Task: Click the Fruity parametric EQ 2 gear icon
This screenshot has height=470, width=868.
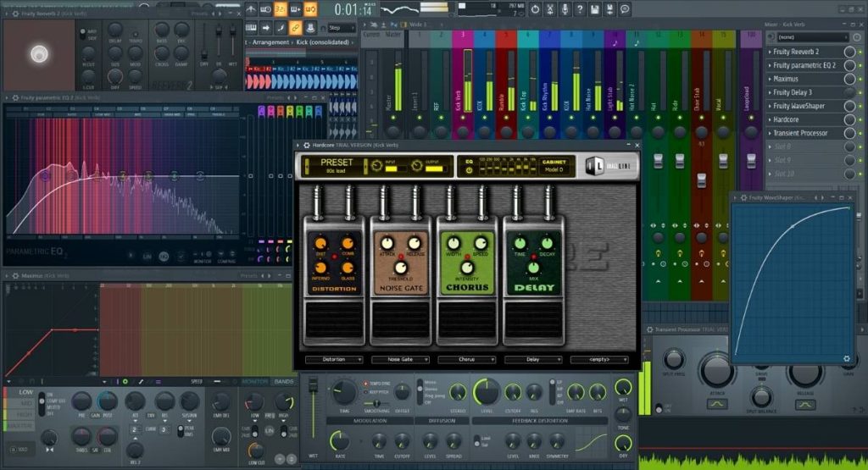Action: pyautogui.click(x=15, y=98)
